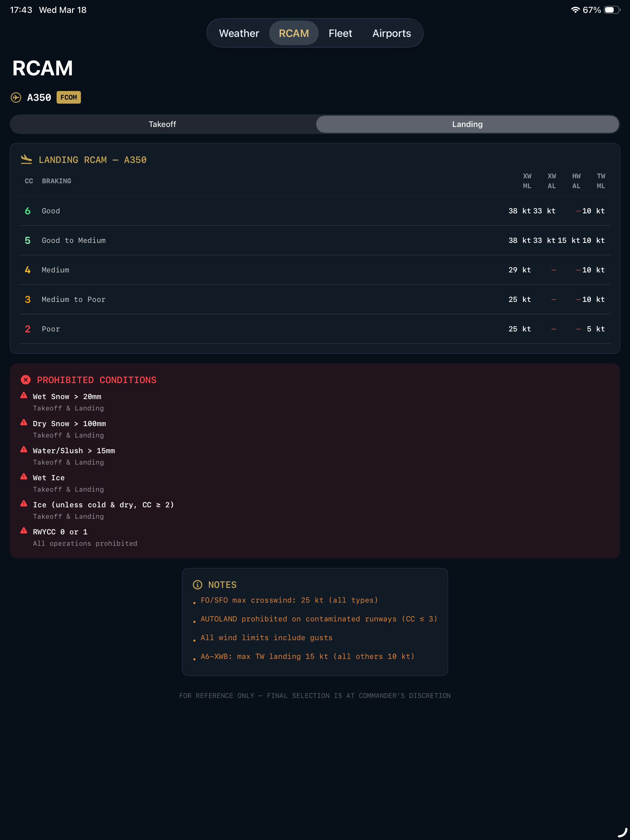This screenshot has height=840, width=630.
Task: Click the AUTOLAND prohibited note
Action: tap(319, 619)
